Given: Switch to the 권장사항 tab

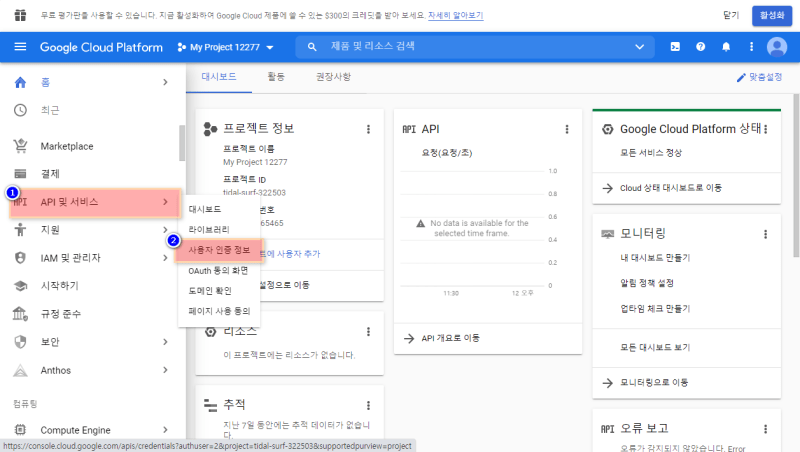Looking at the screenshot, I should coord(333,77).
